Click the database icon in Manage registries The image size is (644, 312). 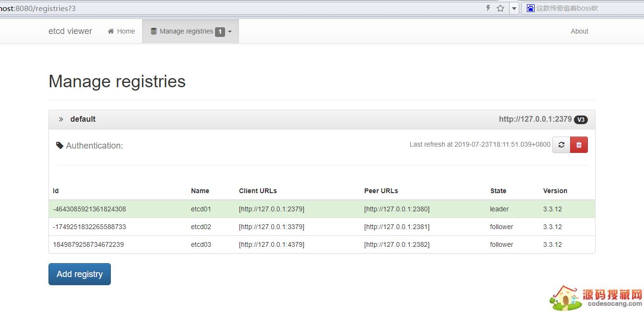[154, 31]
